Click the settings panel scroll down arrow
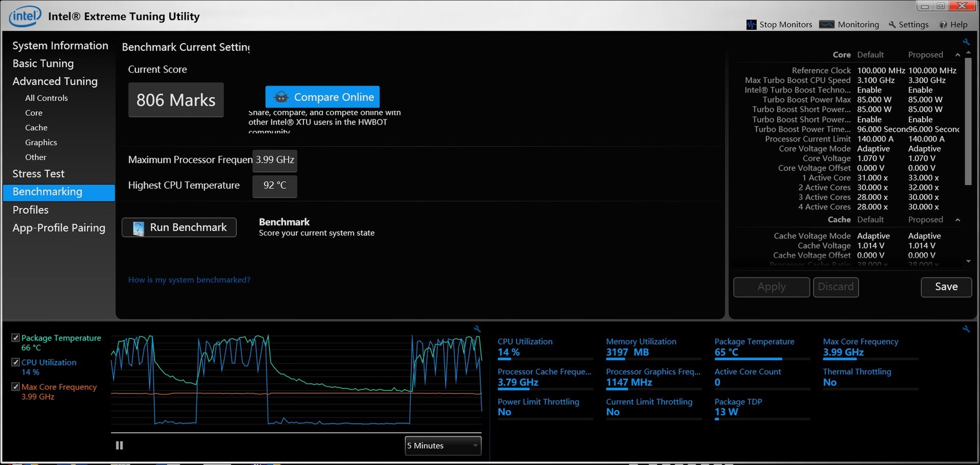The width and height of the screenshot is (980, 465). [x=968, y=261]
